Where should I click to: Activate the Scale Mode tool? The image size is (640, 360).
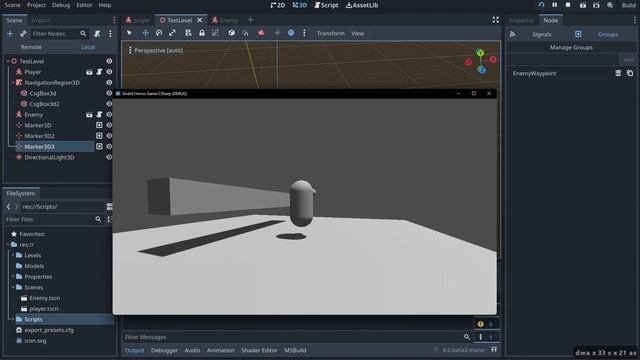click(x=172, y=33)
